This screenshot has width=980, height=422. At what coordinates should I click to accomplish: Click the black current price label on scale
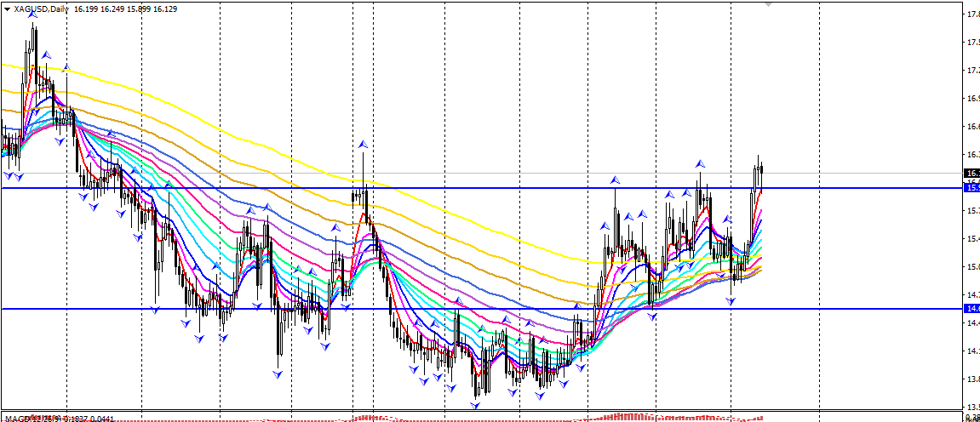971,173
